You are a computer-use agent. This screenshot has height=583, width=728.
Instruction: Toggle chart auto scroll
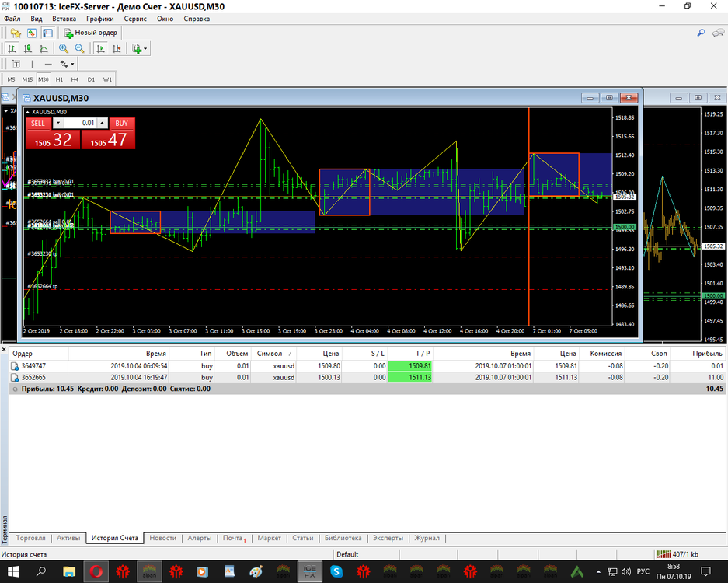[100, 48]
